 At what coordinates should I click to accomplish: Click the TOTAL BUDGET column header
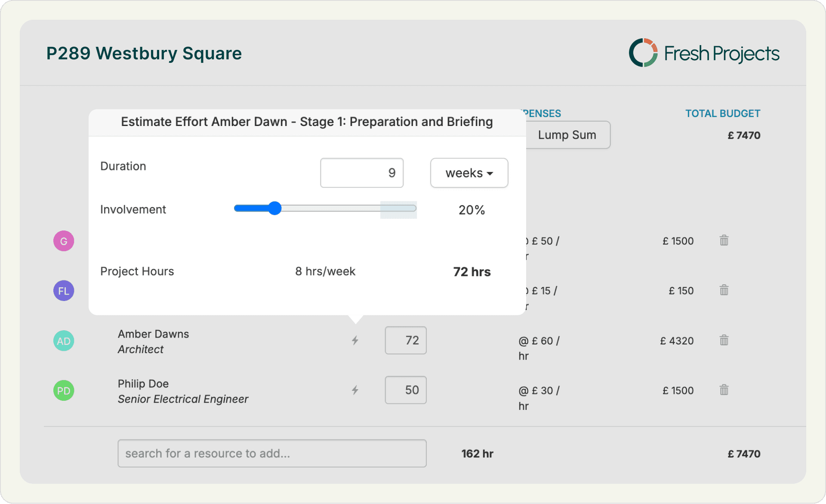pos(722,114)
